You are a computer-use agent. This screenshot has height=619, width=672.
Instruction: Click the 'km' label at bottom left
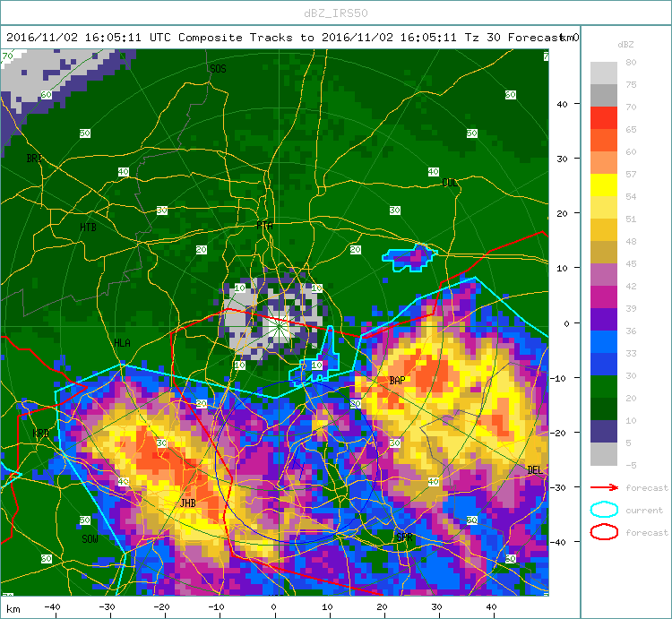[x=13, y=609]
